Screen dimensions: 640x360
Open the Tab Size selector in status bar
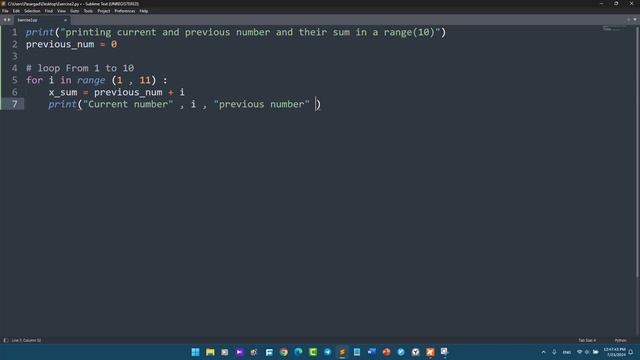pyautogui.click(x=587, y=340)
